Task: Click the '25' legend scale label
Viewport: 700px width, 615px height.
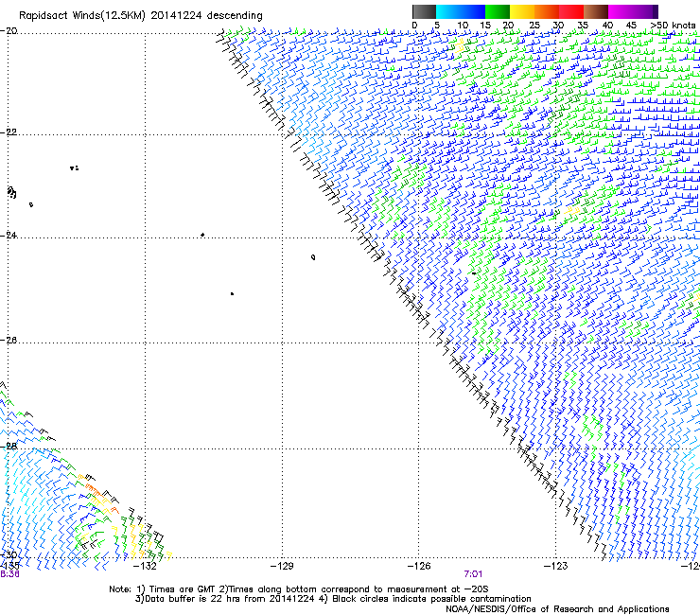Action: [534, 26]
